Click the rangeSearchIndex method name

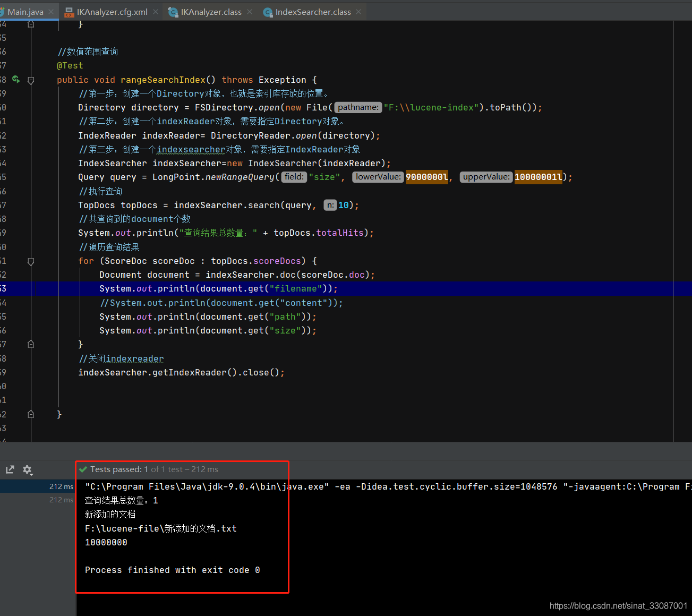163,80
